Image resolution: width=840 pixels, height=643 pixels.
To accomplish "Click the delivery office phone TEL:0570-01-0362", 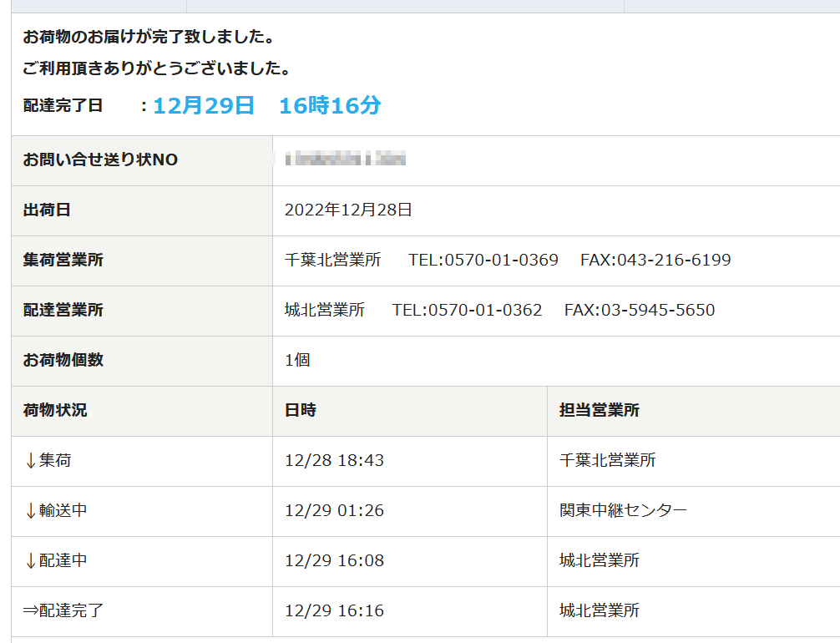I will pos(467,311).
